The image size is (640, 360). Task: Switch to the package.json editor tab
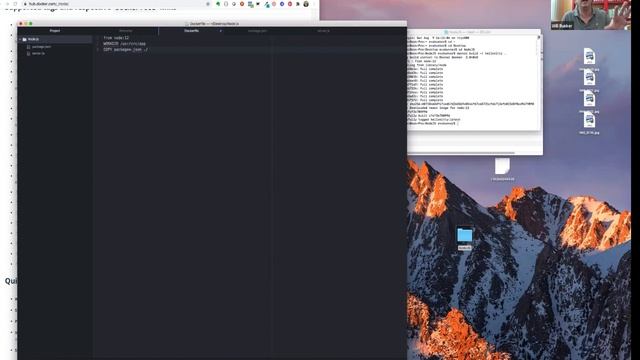(257, 31)
